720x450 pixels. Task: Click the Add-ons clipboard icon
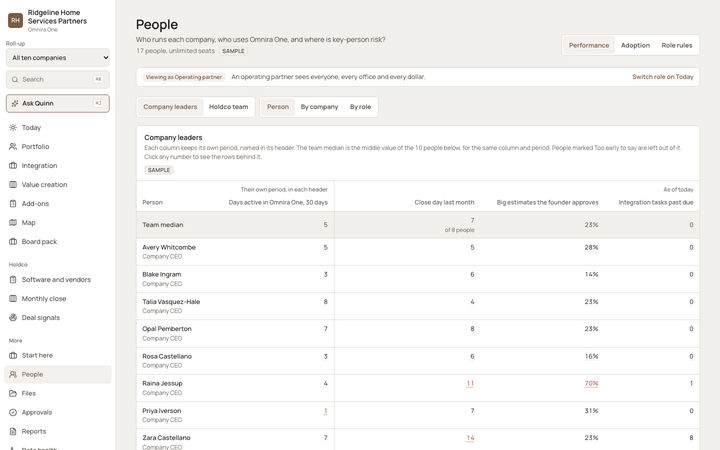(x=13, y=203)
